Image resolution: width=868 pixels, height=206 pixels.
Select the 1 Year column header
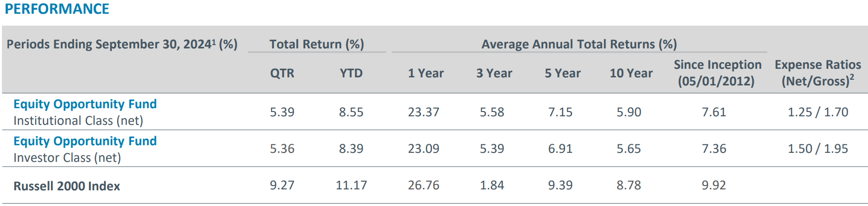426,73
